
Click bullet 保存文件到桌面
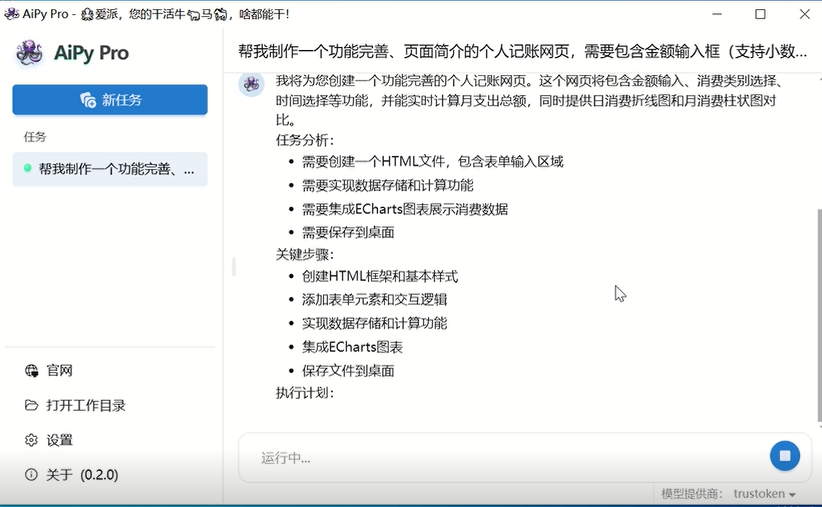pos(348,371)
